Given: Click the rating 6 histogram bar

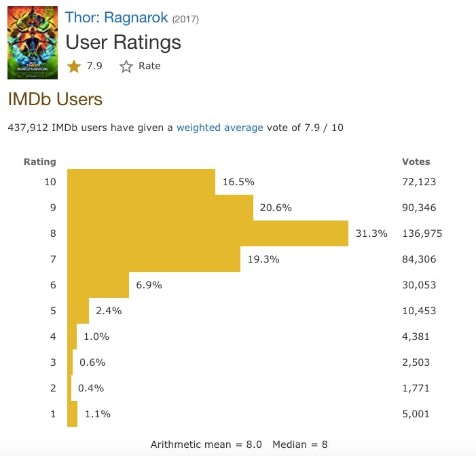Looking at the screenshot, I should pos(98,285).
